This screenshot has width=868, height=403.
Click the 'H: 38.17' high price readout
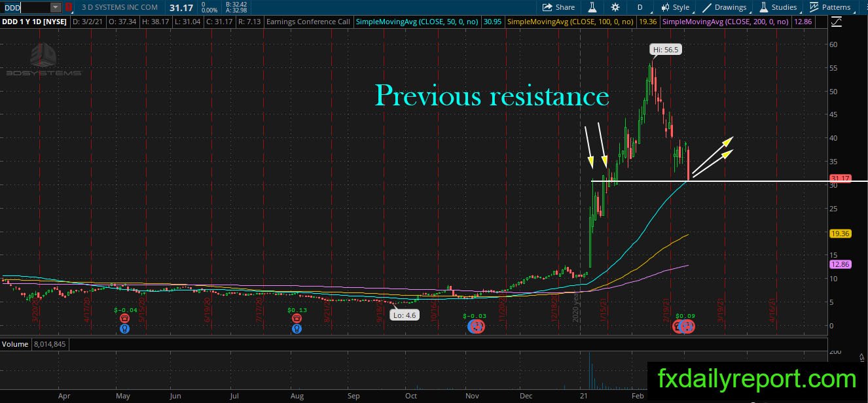(156, 22)
